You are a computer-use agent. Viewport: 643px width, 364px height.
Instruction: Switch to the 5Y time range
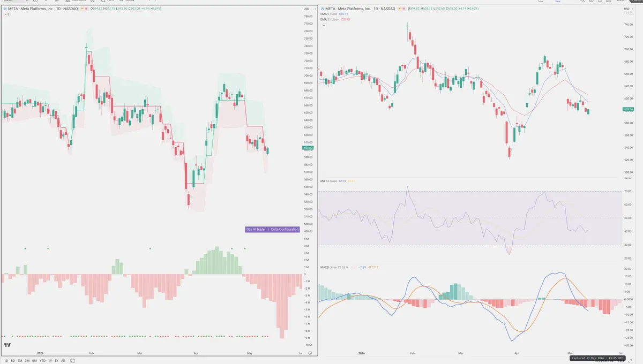[x=56, y=360]
